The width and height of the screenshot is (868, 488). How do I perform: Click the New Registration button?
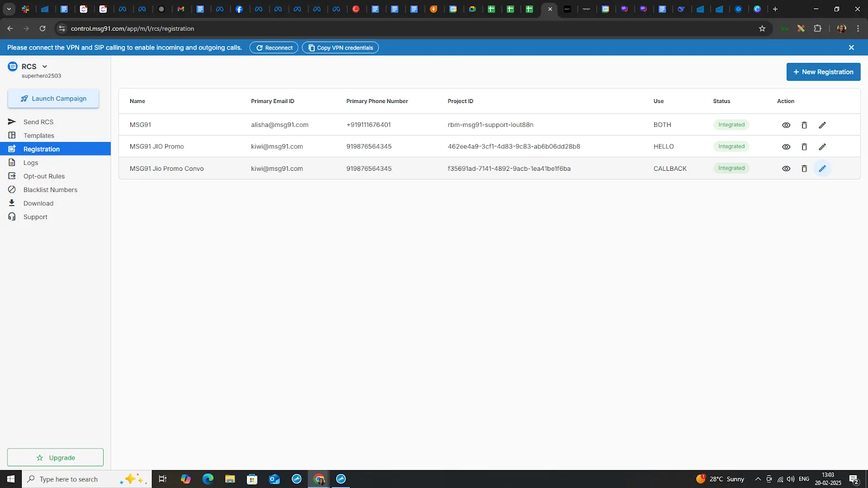[824, 72]
